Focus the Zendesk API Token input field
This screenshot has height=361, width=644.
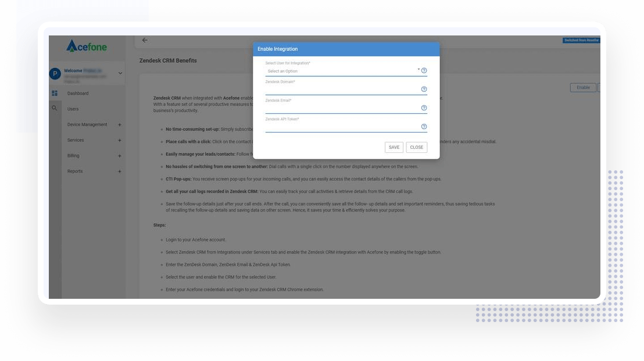[x=342, y=127]
